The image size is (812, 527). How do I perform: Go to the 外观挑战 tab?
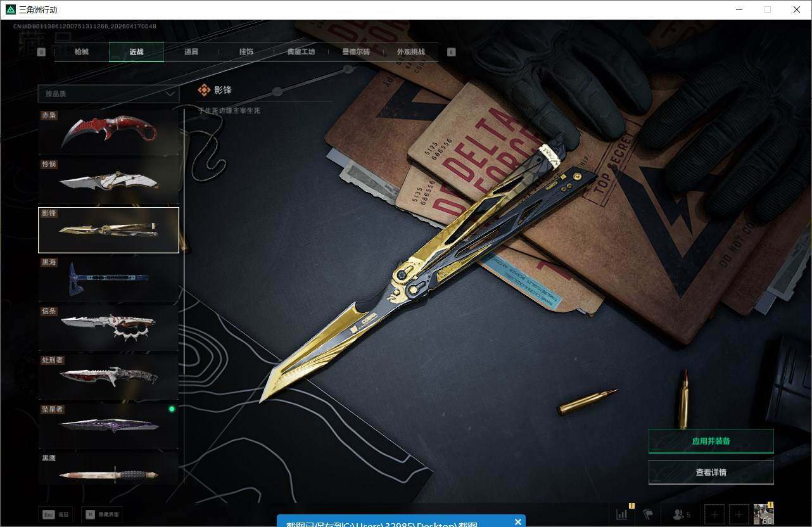click(x=410, y=52)
